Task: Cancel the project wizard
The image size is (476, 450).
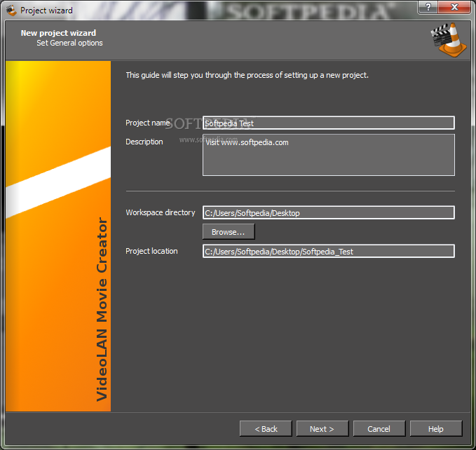Action: pyautogui.click(x=379, y=429)
